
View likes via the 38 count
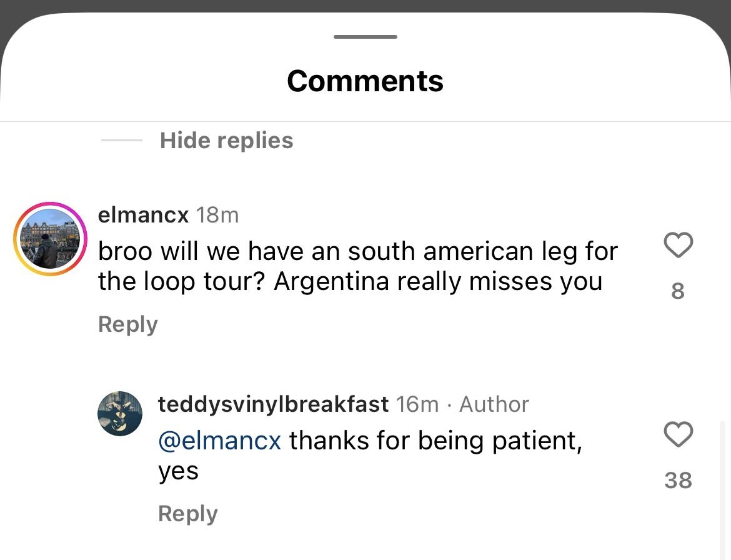pos(678,481)
